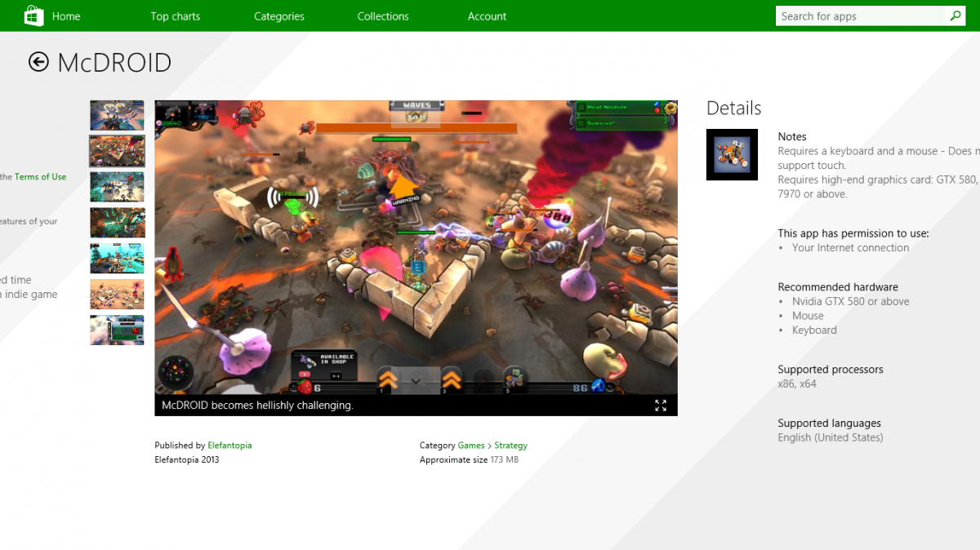This screenshot has height=550, width=980.
Task: Select the third screenshot thumbnail
Action: (x=117, y=187)
